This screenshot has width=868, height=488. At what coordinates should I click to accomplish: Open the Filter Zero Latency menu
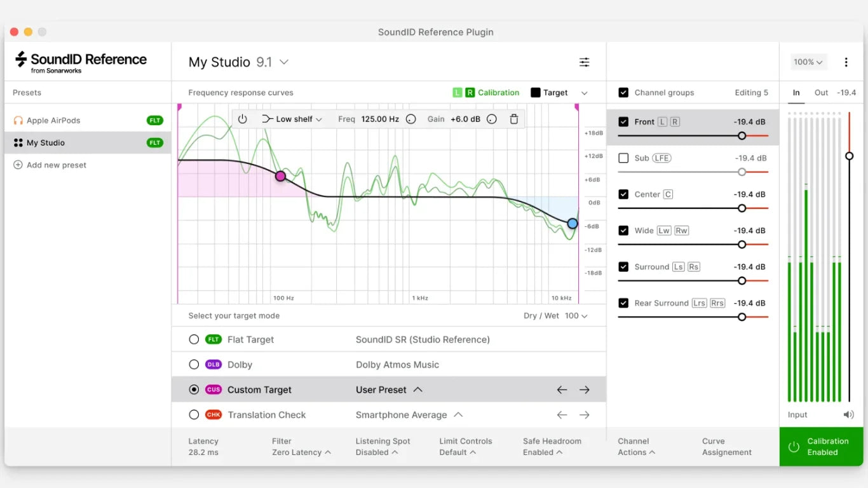click(x=301, y=447)
